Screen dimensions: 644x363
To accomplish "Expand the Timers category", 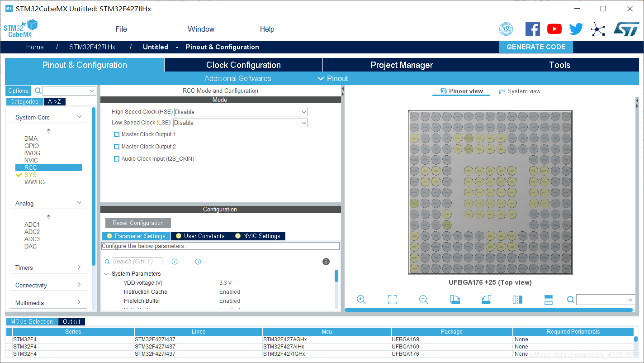I will 79,267.
